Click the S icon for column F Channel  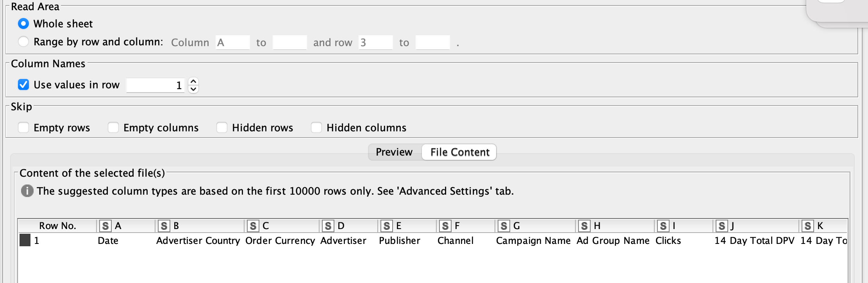tap(445, 226)
